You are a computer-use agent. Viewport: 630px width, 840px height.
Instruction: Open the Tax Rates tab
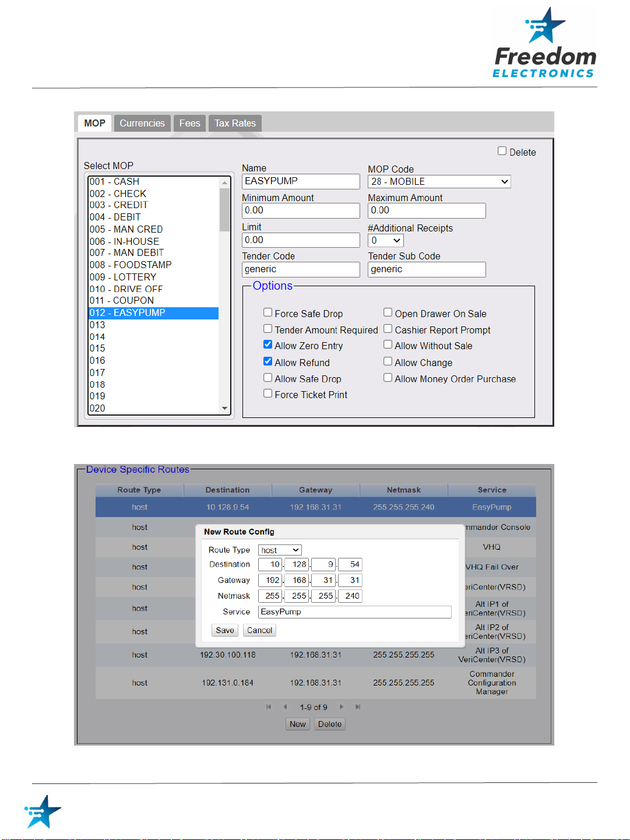235,123
